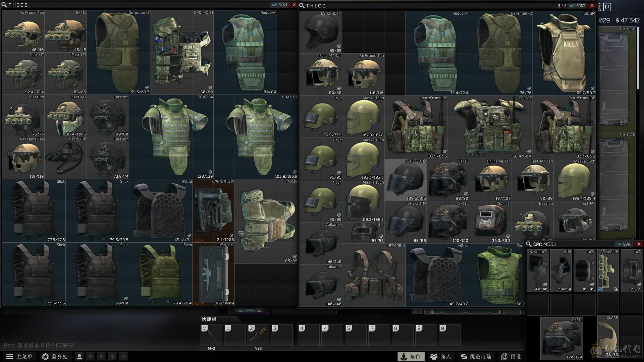Pick the Fast MT helmet showing 107.4/110.5

(66, 116)
